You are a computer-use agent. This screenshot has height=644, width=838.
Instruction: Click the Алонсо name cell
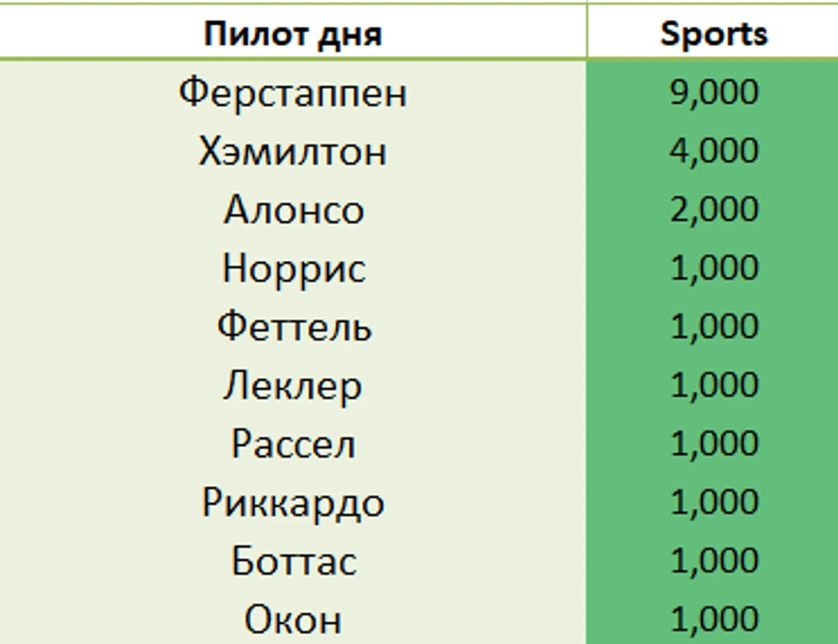point(293,210)
